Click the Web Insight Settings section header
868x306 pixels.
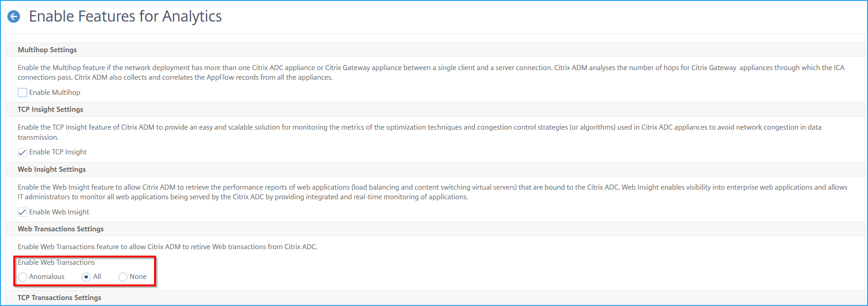tap(52, 169)
